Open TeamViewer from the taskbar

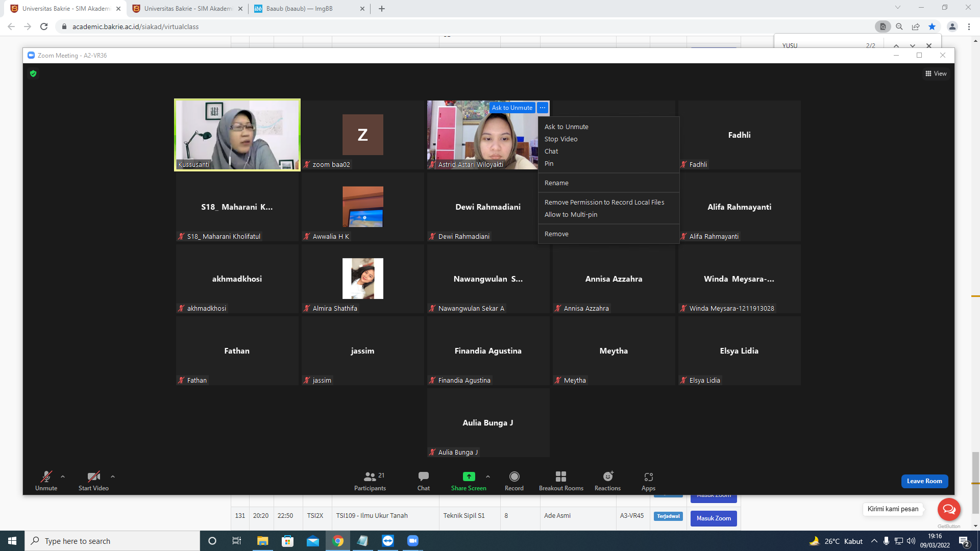click(x=388, y=541)
